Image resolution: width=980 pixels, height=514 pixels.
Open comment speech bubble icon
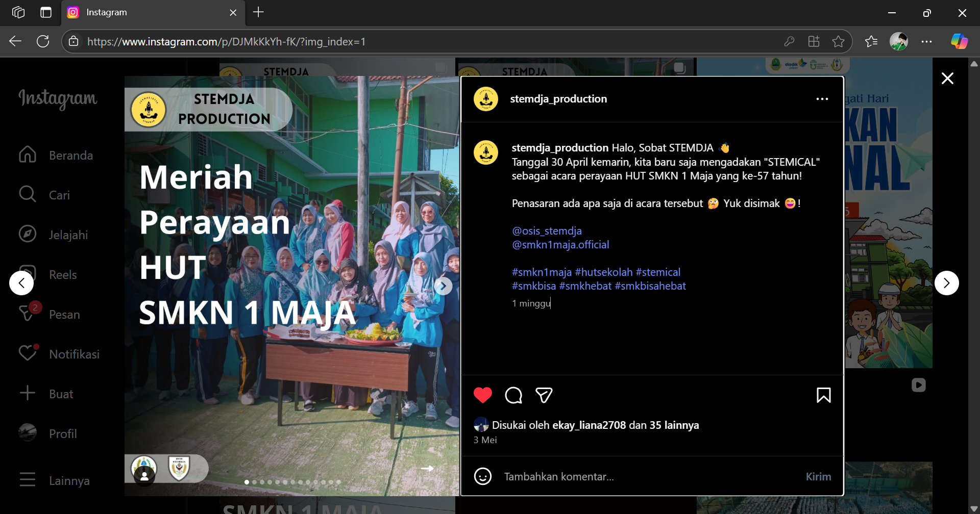(513, 395)
